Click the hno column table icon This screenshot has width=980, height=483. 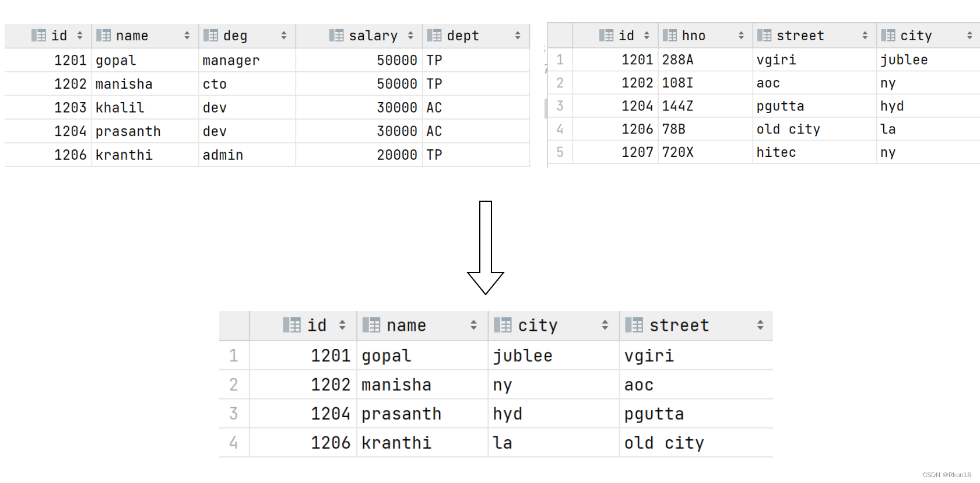pos(670,36)
